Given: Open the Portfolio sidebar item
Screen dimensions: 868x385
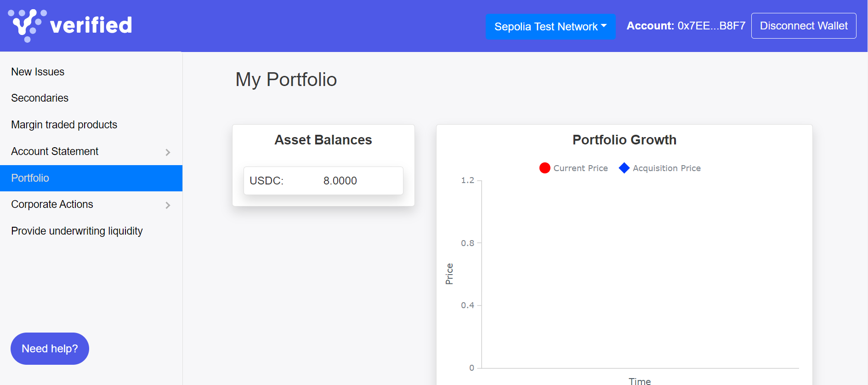Looking at the screenshot, I should click(30, 178).
